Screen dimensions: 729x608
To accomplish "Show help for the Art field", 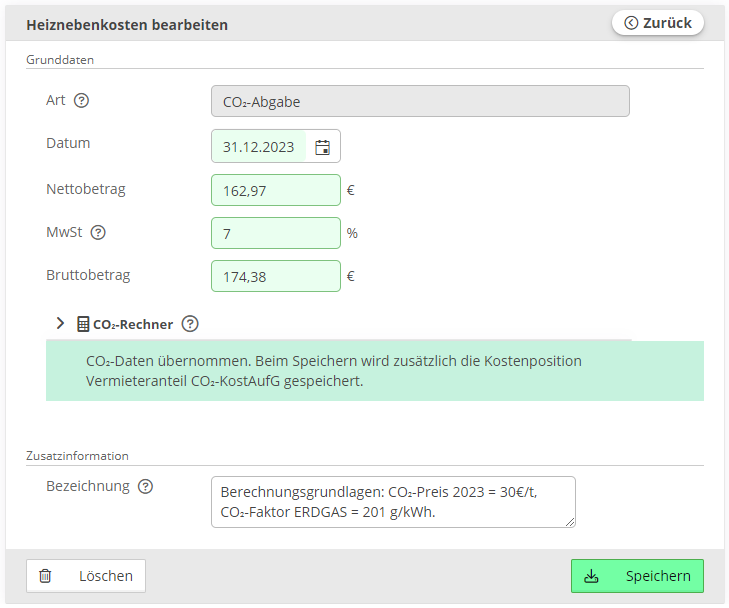I will click(81, 100).
